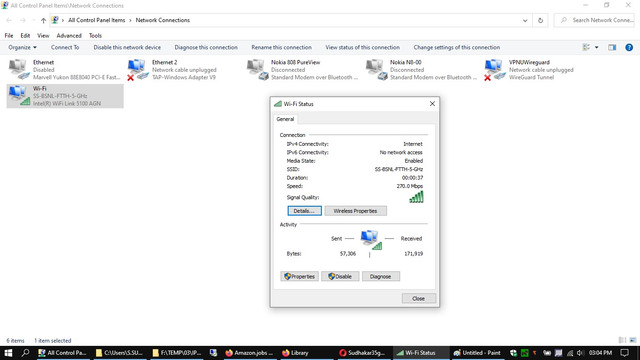The width and height of the screenshot is (640, 360).
Task: Click the Control Panel icon in address bar
Action: click(55, 20)
